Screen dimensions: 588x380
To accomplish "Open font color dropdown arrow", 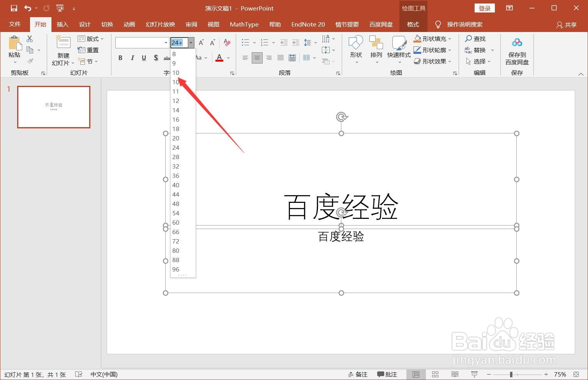I will click(x=228, y=58).
